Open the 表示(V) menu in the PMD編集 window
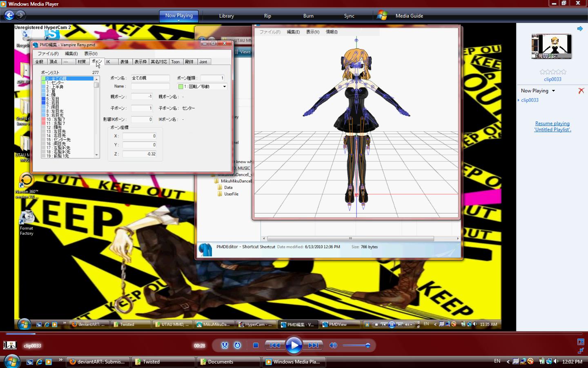The width and height of the screenshot is (588, 368). (x=91, y=54)
